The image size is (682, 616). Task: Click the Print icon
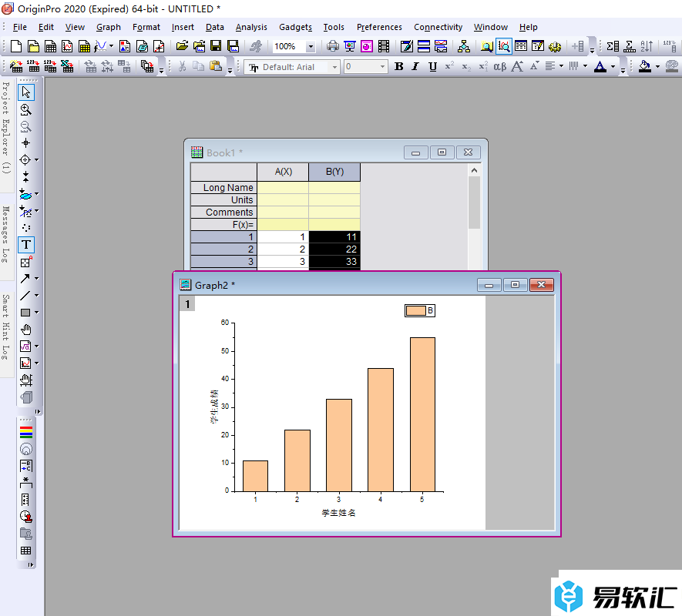[333, 46]
